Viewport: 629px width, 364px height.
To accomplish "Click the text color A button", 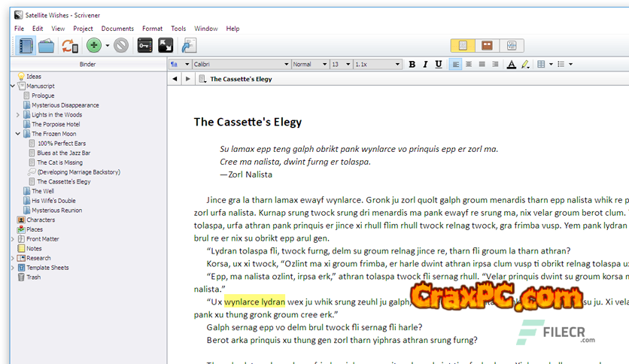I will tap(512, 65).
